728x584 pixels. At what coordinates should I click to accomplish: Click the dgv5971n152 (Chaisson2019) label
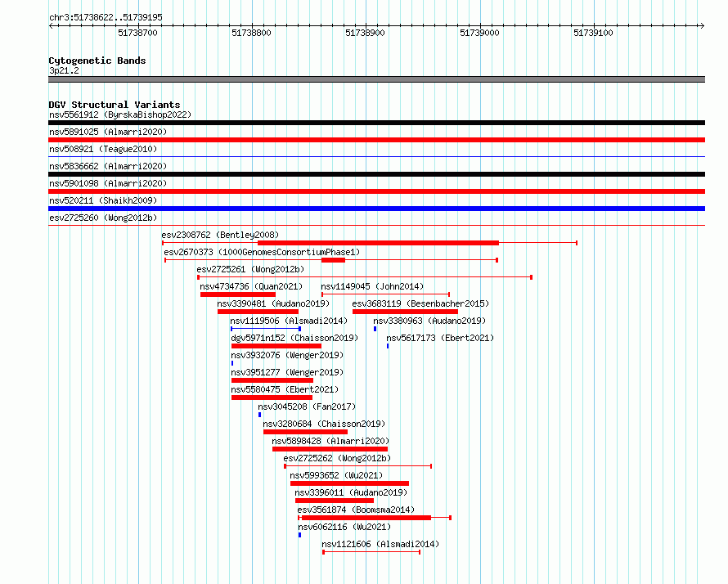click(294, 338)
